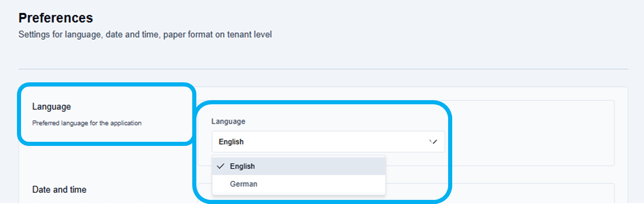Image resolution: width=644 pixels, height=204 pixels.
Task: Click the chevron arrow in Language field
Action: [433, 142]
